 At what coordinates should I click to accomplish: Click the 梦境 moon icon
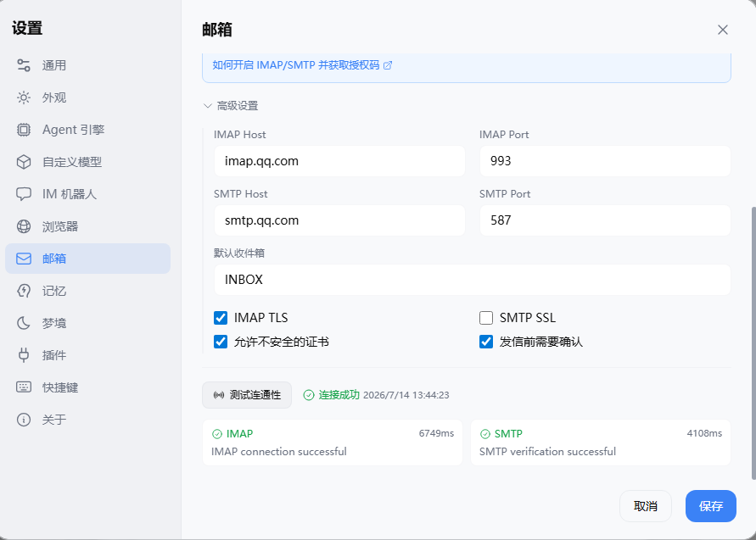24,323
